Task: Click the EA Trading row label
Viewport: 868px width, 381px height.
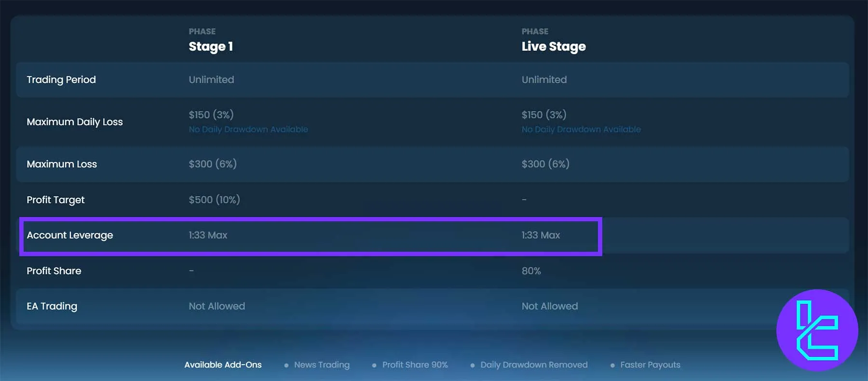Action: point(52,306)
